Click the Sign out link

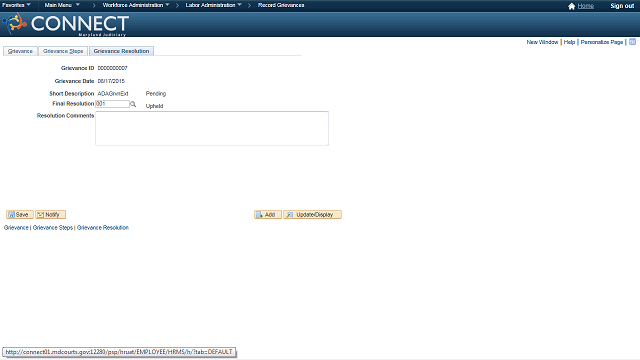coord(622,6)
